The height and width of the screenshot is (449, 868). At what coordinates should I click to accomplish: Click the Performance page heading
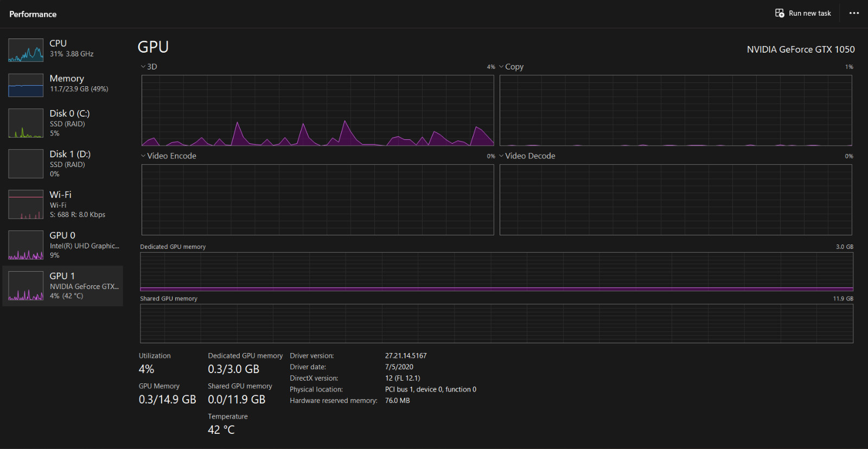pyautogui.click(x=33, y=14)
